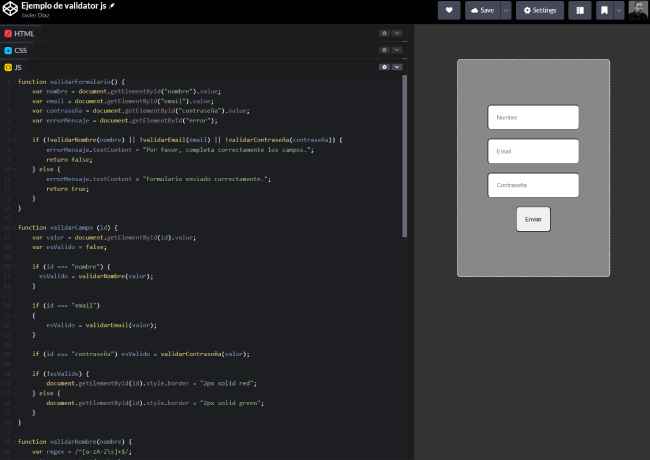Focus the Nombre input field in preview
The image size is (650, 460).
point(533,117)
